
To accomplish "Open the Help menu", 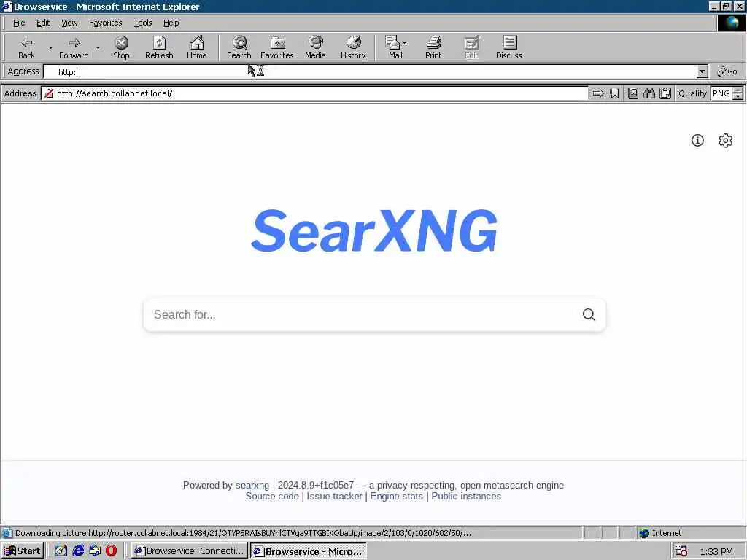I will click(171, 23).
